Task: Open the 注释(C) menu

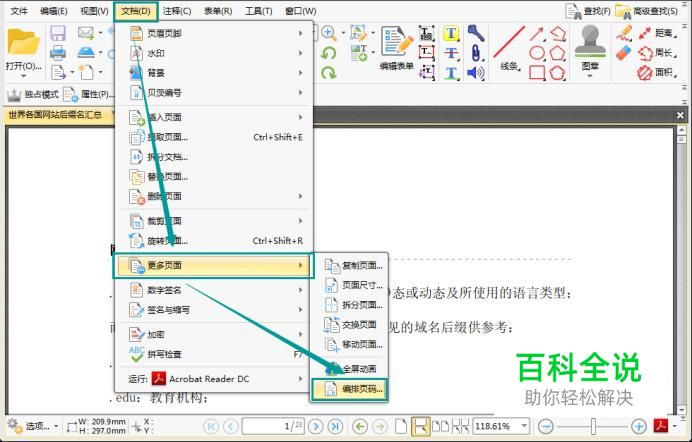Action: [x=177, y=11]
